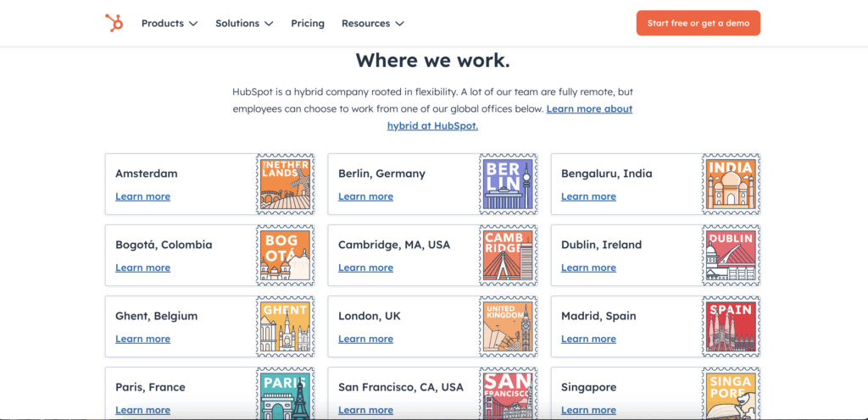
Task: Click Start free or get a demo
Action: click(698, 23)
